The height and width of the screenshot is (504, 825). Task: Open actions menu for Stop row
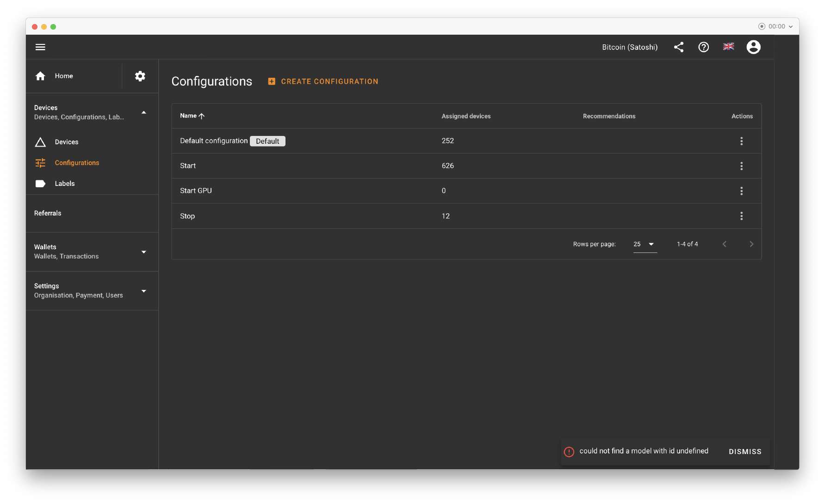click(x=741, y=216)
